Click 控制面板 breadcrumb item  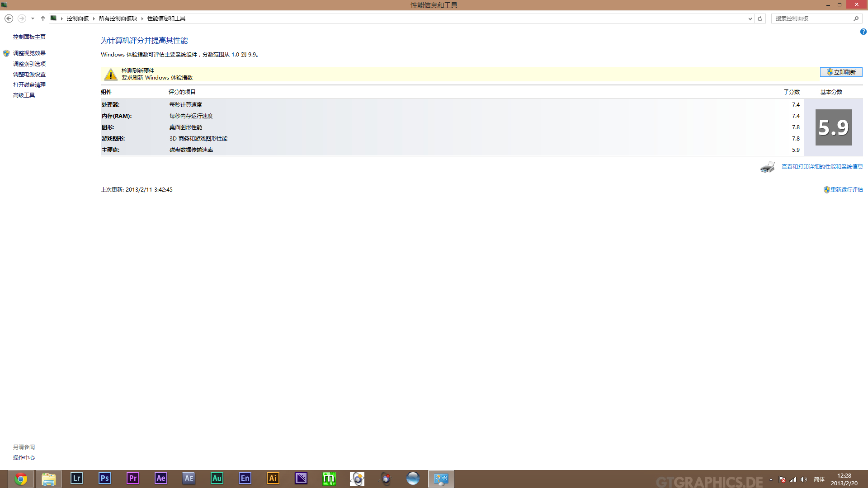coord(77,19)
